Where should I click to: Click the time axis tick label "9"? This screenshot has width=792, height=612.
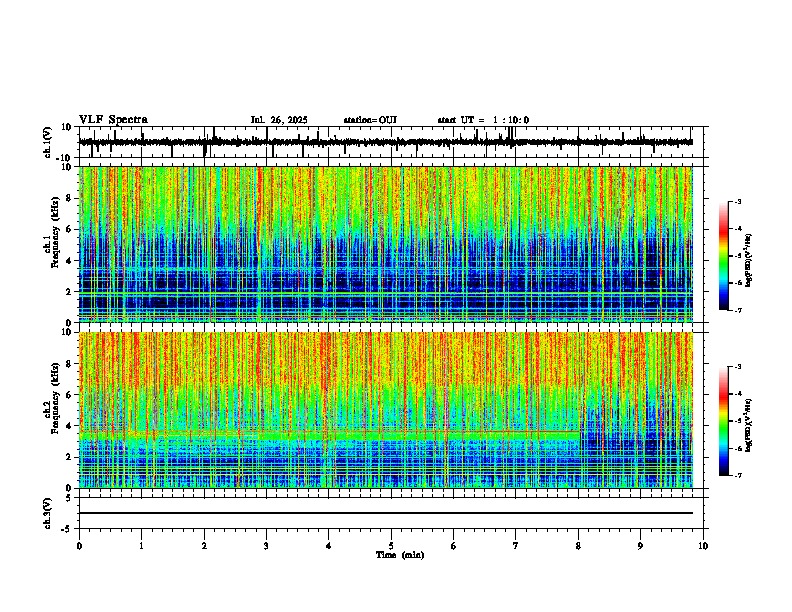640,546
